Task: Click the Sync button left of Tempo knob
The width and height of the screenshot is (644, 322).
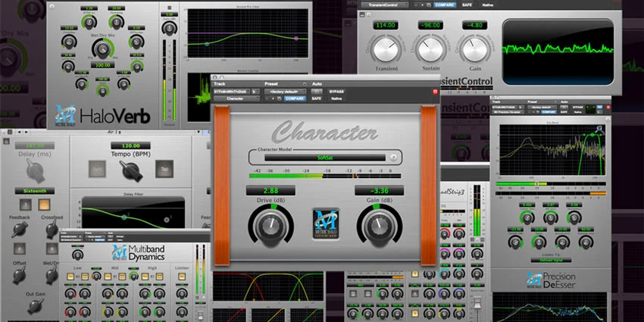Action: [x=97, y=169]
